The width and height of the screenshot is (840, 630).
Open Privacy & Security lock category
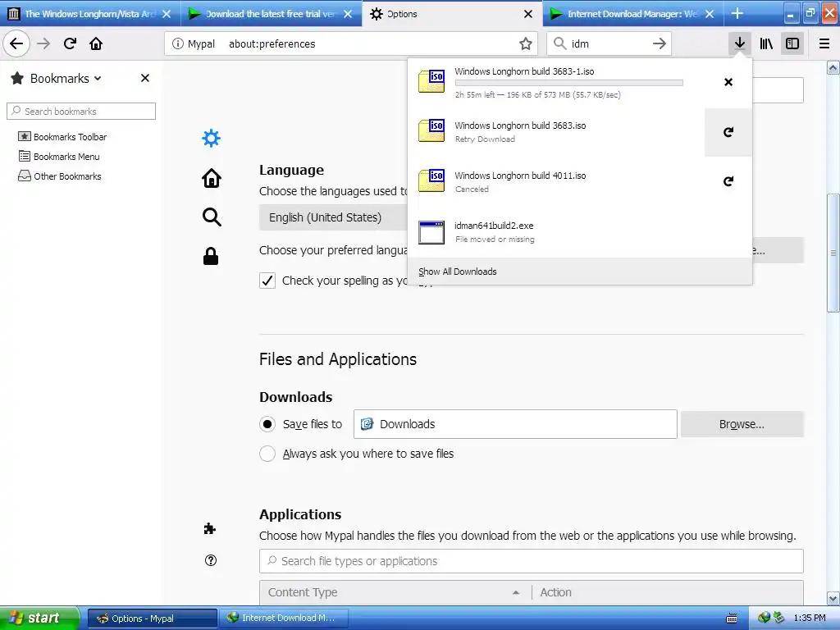tap(211, 256)
